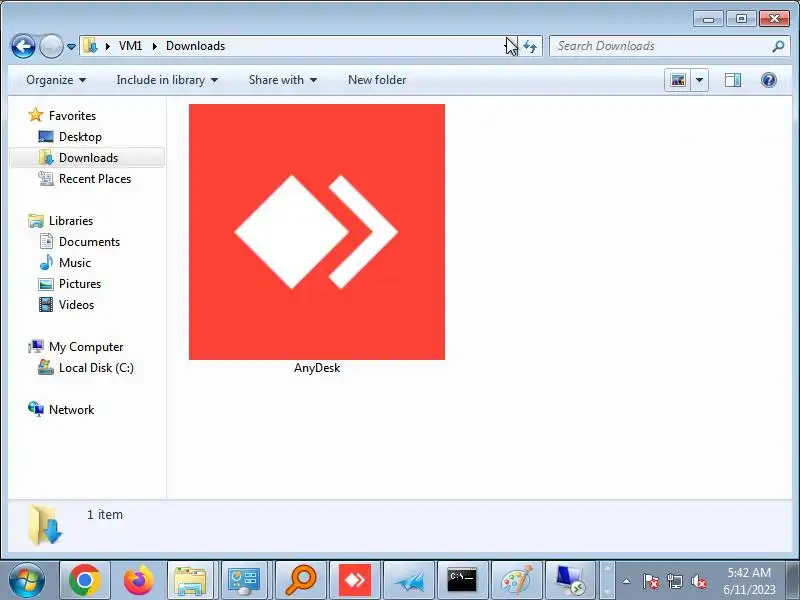
Task: Click the Network globe icon
Action: coord(36,409)
